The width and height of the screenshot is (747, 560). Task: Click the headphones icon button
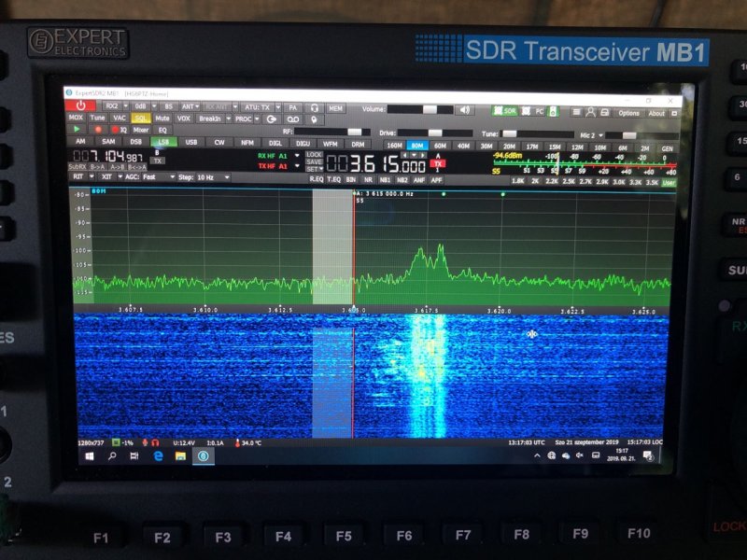click(x=314, y=108)
